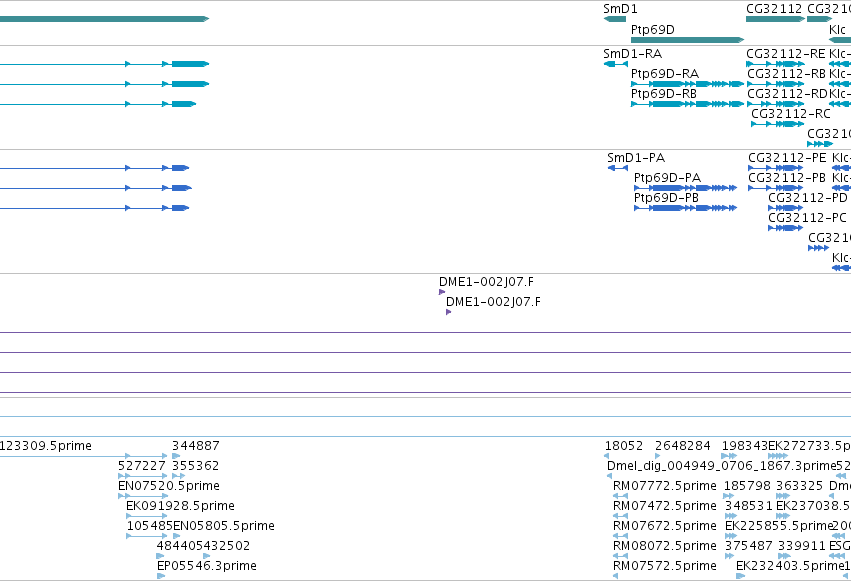Select the SmD1 gene label
851x581 pixels.
tap(620, 9)
